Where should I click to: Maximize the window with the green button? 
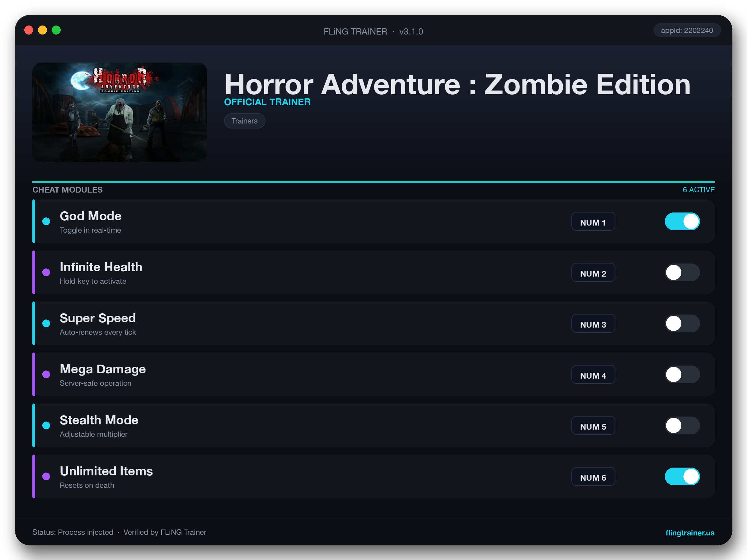click(56, 30)
